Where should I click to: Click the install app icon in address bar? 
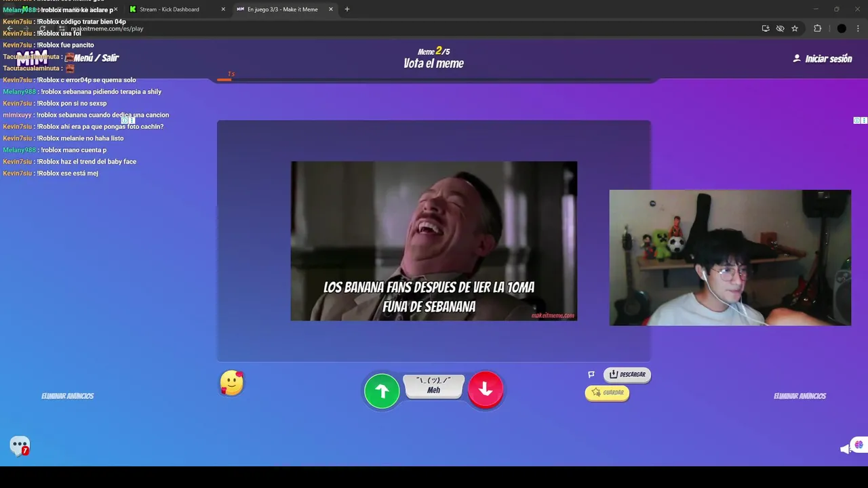[x=766, y=28]
